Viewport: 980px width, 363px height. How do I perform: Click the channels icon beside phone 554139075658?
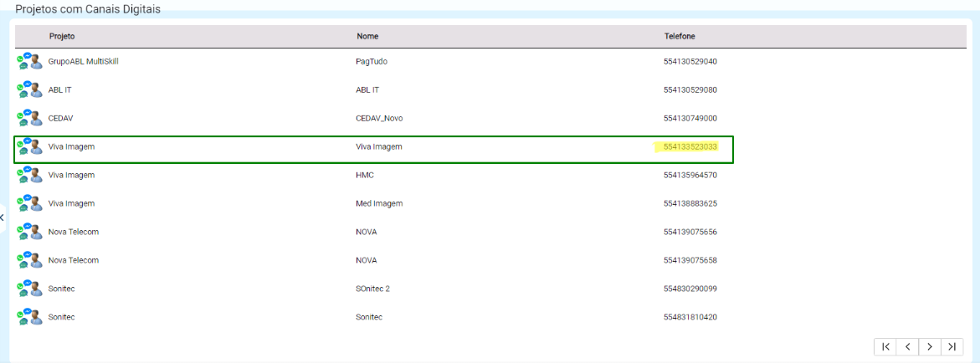point(29,260)
